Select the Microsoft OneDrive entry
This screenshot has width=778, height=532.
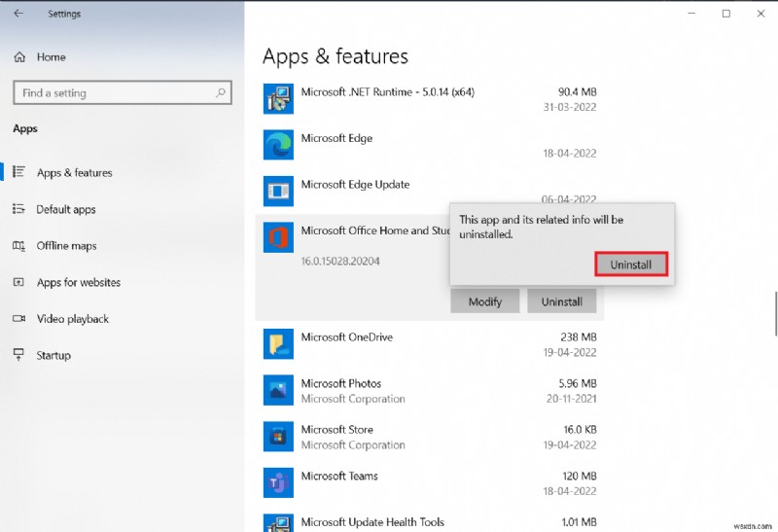[430, 344]
